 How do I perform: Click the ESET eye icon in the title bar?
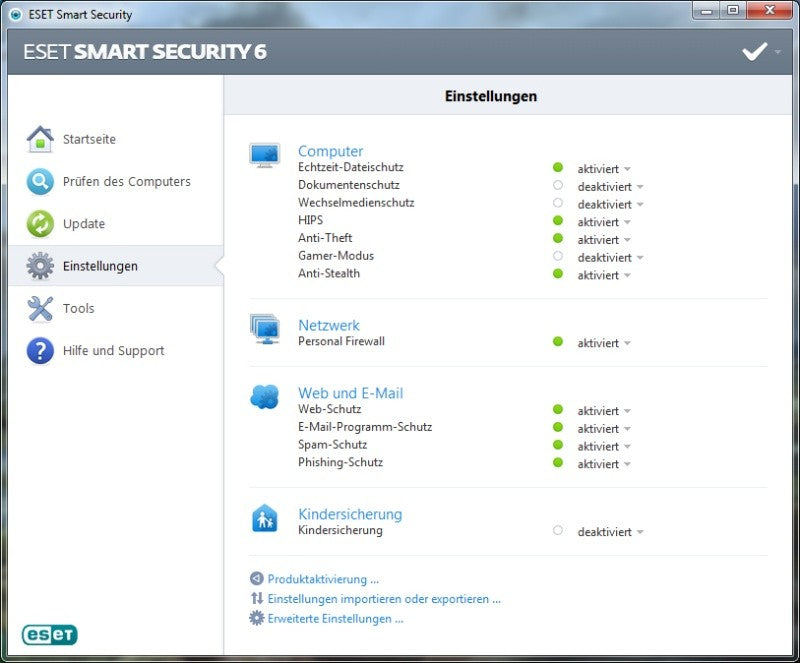[x=16, y=15]
